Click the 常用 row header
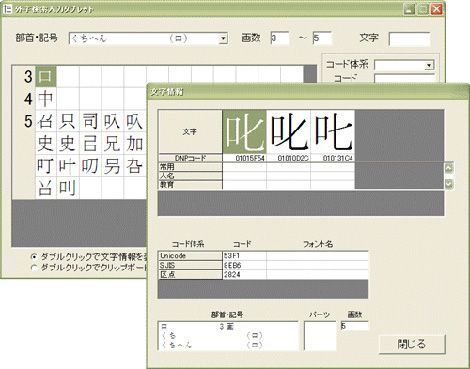The height and width of the screenshot is (369, 470). point(190,167)
